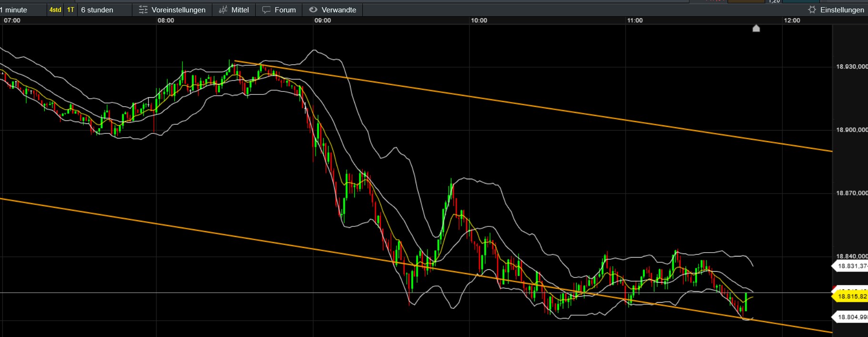Click the Voreinstellungen sliders icon
Viewport: 868px width, 337px height.
(143, 10)
